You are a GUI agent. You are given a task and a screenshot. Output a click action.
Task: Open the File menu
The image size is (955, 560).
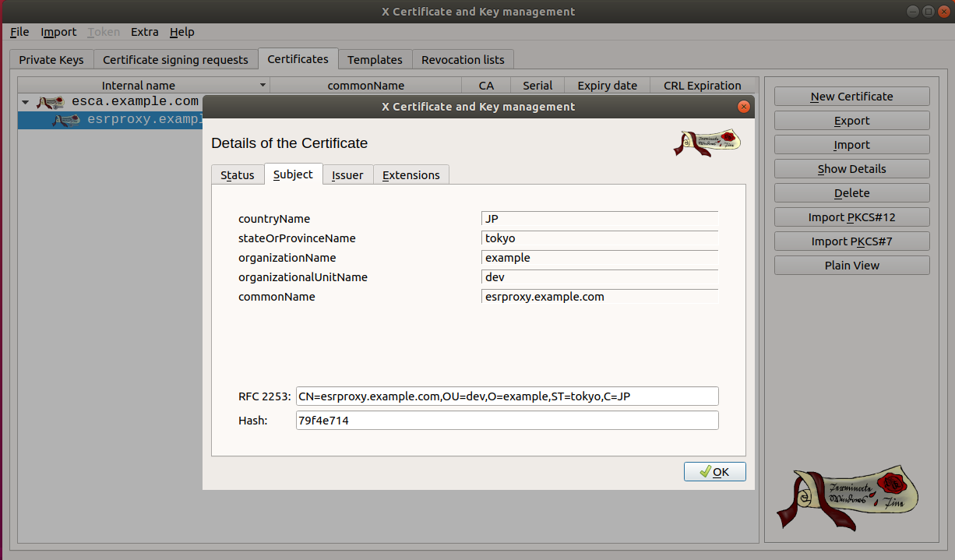tap(19, 32)
